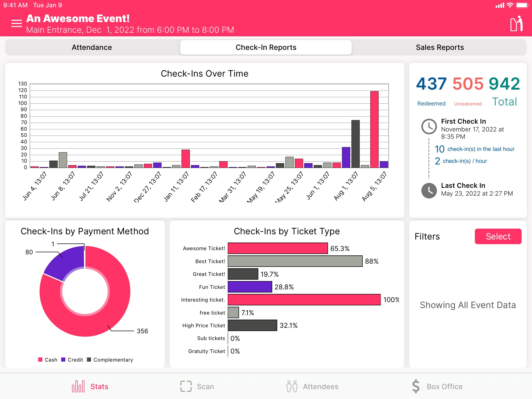Tap 'Showing All Event Data' text
532x399 pixels.
[x=468, y=305]
